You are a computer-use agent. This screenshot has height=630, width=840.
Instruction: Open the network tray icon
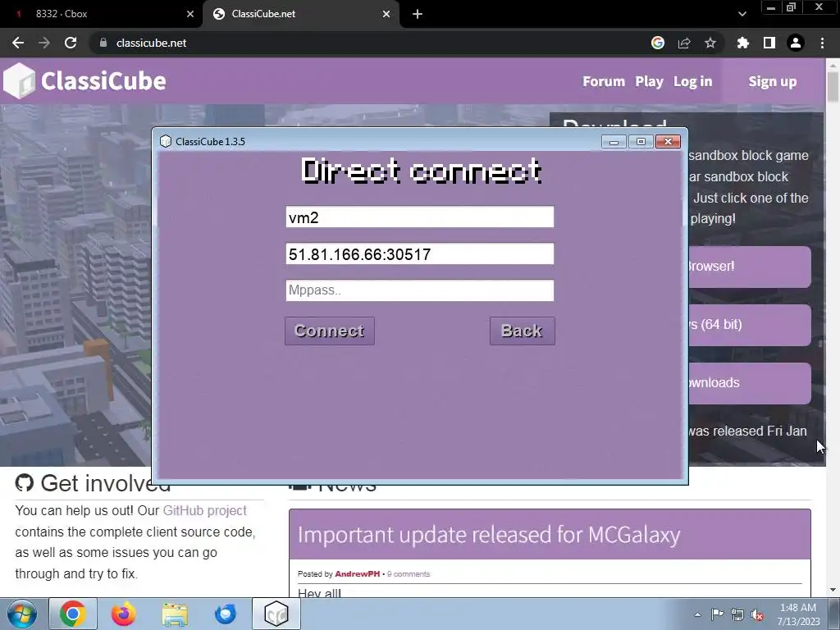[x=737, y=615]
